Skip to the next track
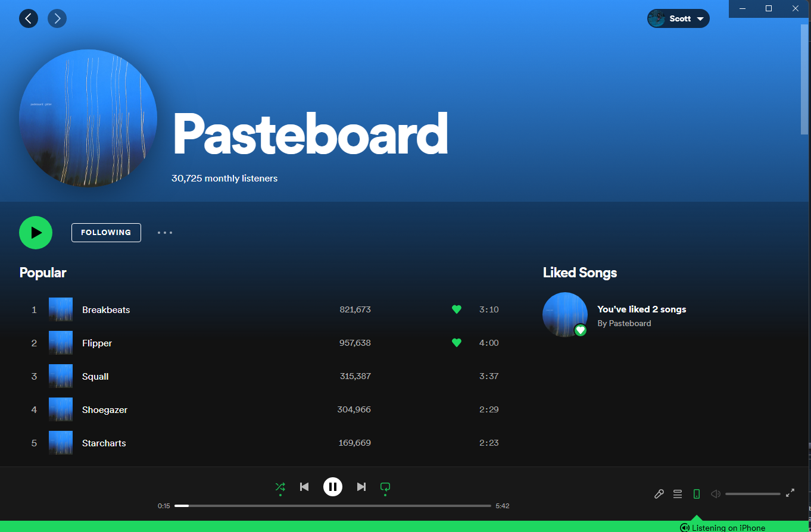 coord(361,487)
